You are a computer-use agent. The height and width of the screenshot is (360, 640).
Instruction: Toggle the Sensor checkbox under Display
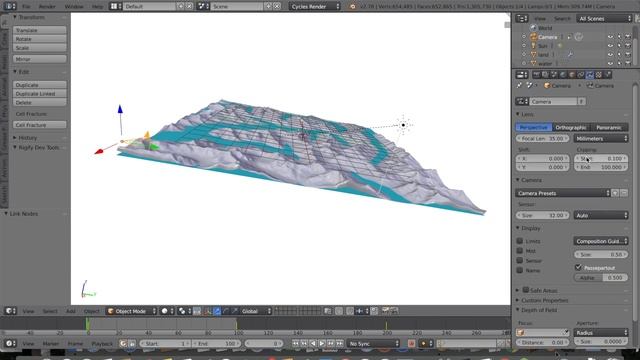click(520, 260)
